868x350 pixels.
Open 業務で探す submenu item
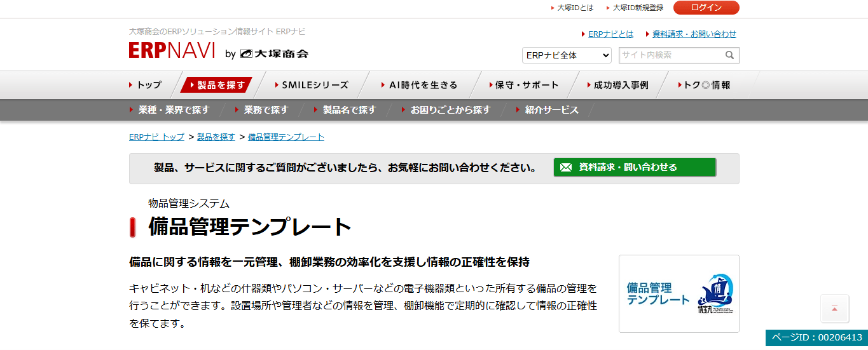pyautogui.click(x=266, y=110)
